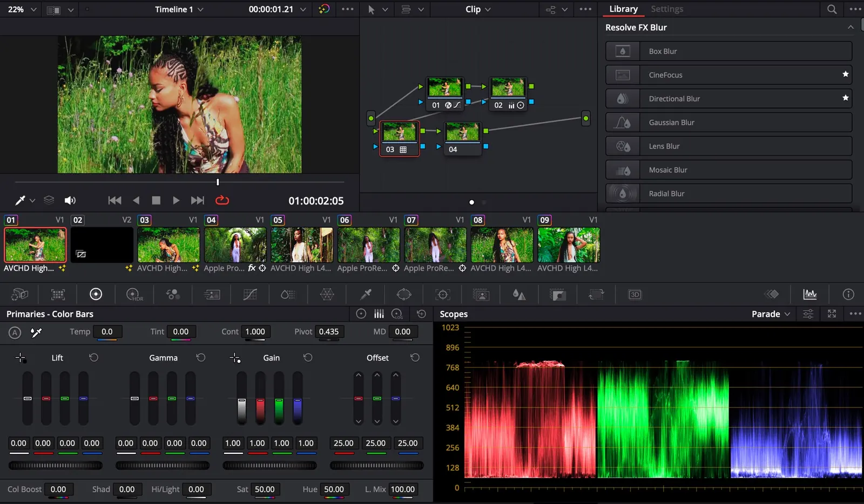Switch to the Library tab
Viewport: 864px width, 504px height.
pos(623,9)
